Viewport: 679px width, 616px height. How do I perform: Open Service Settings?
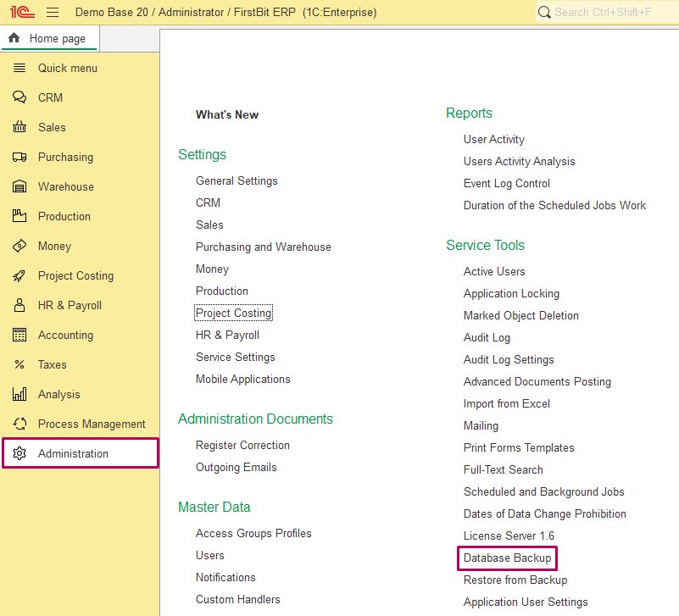pos(235,357)
